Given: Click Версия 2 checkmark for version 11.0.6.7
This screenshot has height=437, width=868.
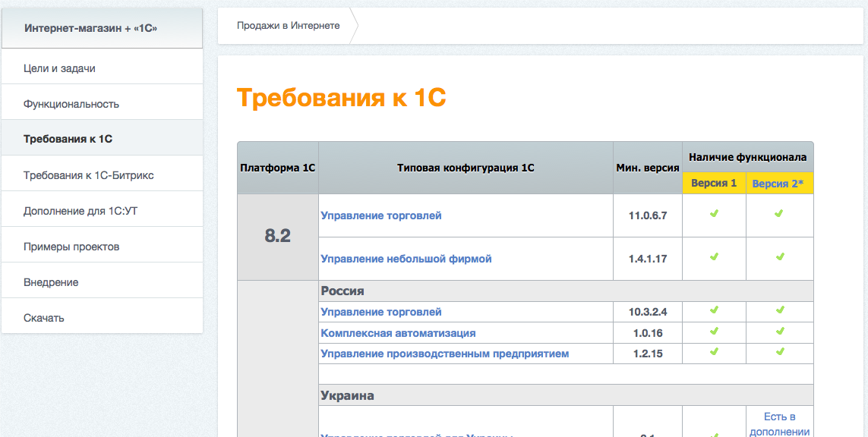Looking at the screenshot, I should point(779,213).
